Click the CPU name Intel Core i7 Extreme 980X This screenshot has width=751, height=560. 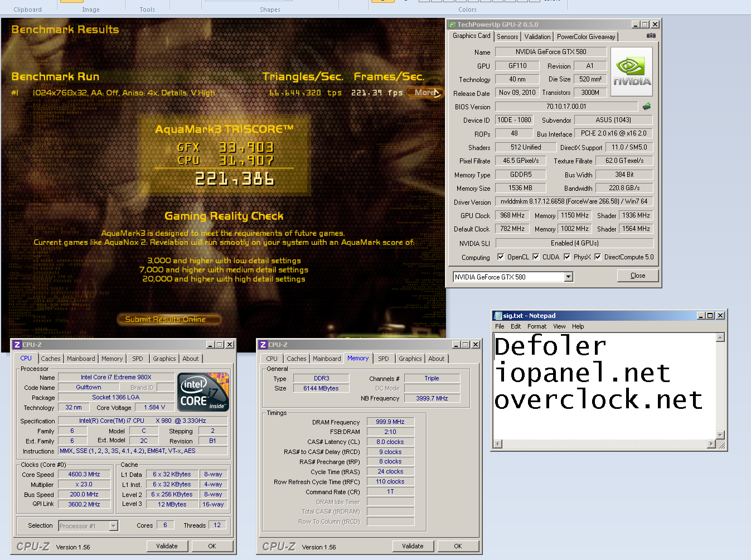coord(116,378)
